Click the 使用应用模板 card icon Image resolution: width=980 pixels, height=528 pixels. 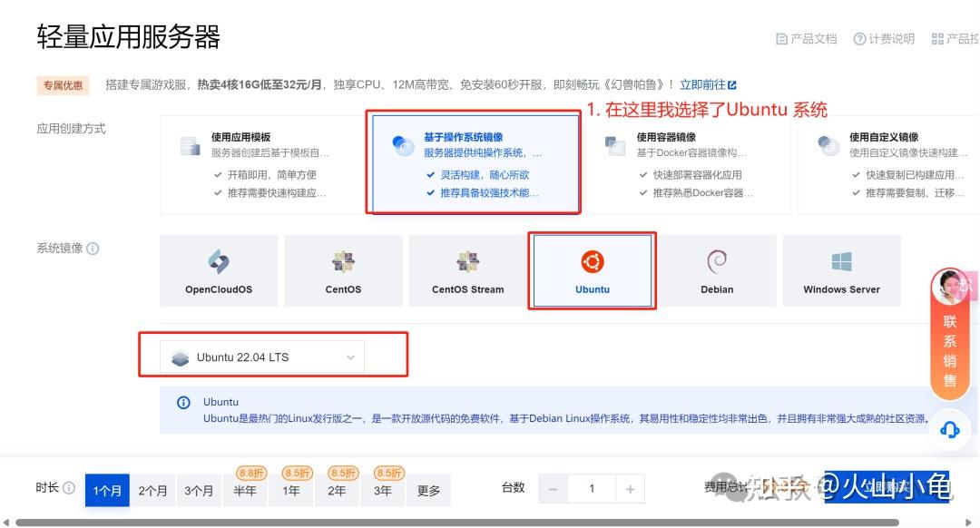tap(190, 145)
